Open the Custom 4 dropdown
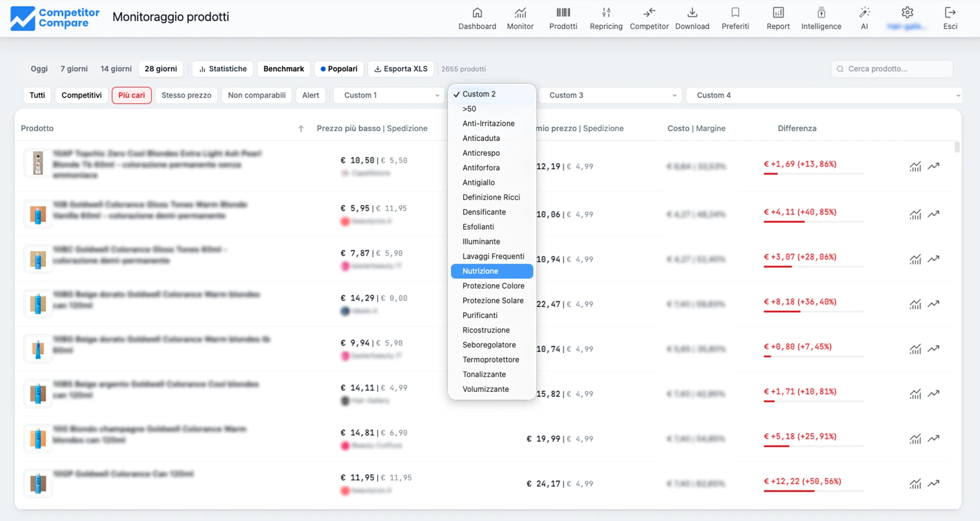The height and width of the screenshot is (521, 980). 824,96
